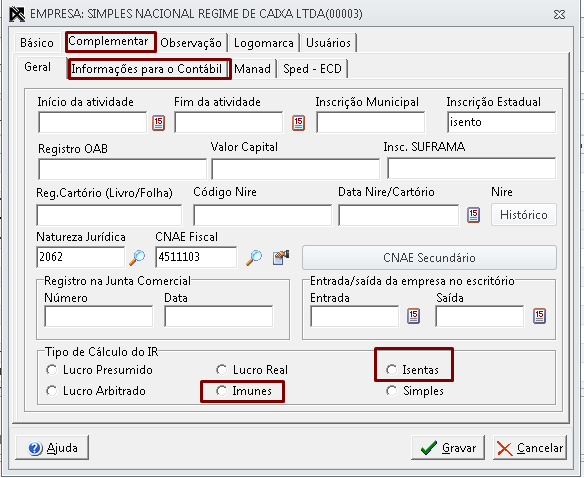Open calendar for Data Nire/Cartório
Viewport: 584px width, 478px height.
[473, 215]
